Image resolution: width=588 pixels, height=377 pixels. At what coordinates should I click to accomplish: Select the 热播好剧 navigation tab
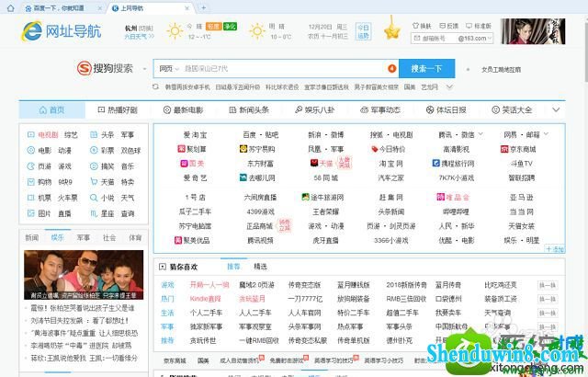(x=118, y=110)
